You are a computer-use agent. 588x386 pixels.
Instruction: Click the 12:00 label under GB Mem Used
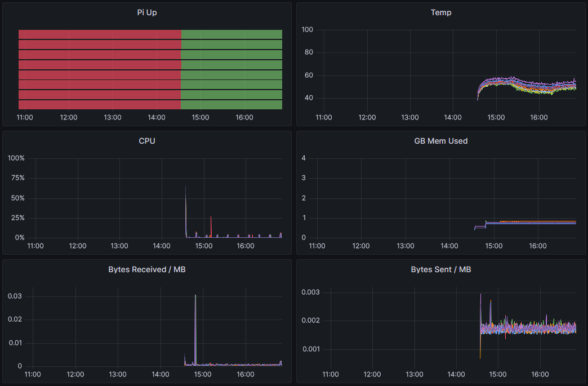360,246
